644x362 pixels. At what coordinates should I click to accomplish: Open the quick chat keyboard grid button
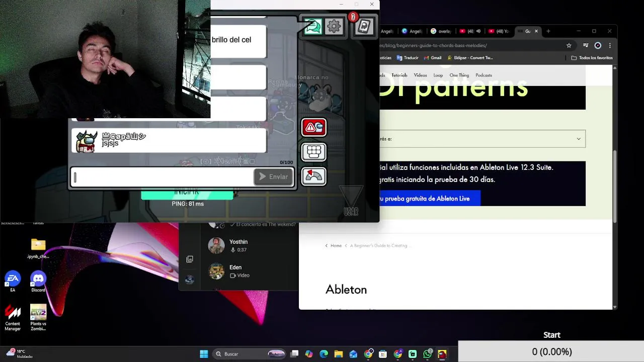point(313,152)
